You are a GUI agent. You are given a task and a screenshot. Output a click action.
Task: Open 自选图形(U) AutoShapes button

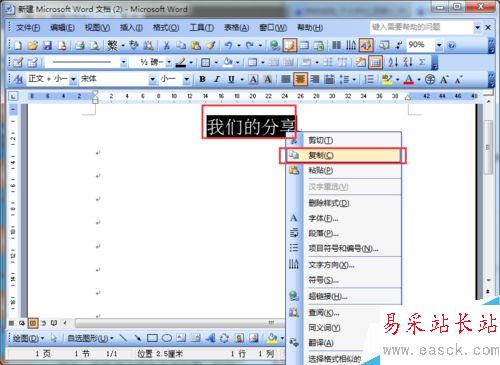click(90, 338)
